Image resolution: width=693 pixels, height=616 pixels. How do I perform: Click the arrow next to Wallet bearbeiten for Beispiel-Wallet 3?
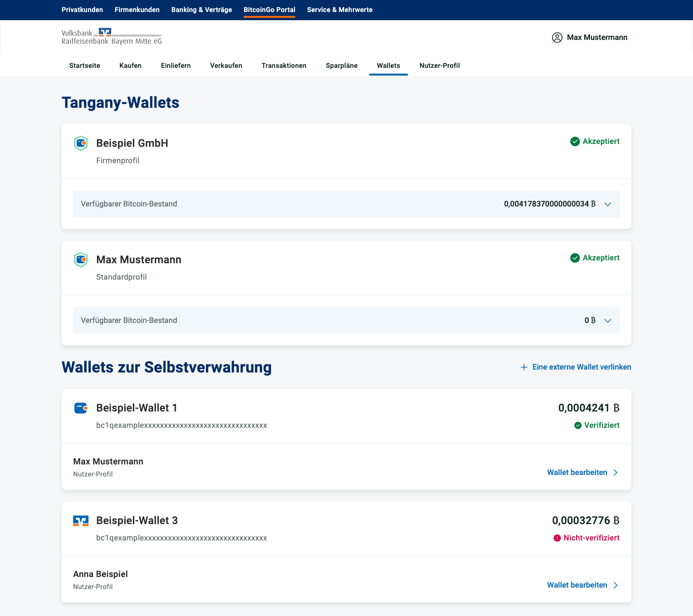pyautogui.click(x=616, y=585)
